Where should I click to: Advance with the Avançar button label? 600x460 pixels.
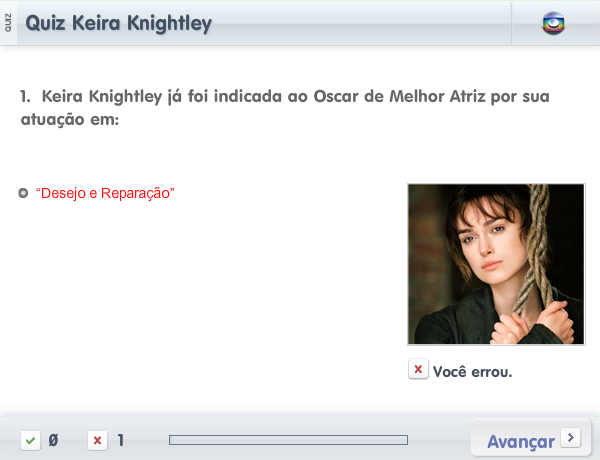[x=521, y=442]
